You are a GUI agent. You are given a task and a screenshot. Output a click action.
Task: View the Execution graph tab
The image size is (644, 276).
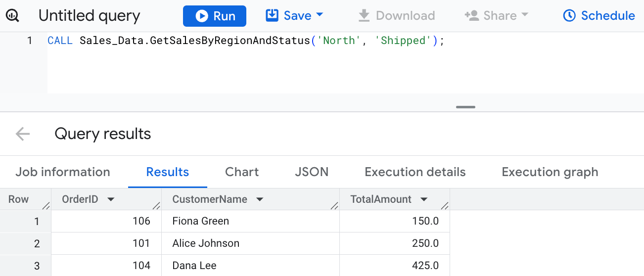point(550,172)
